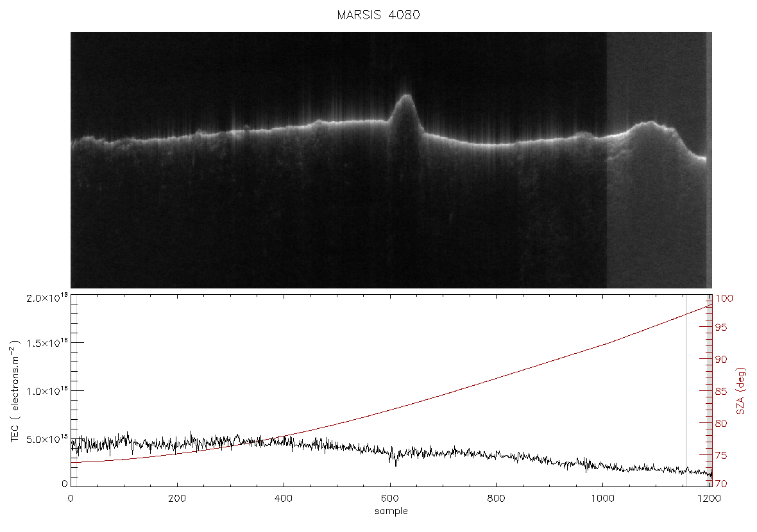This screenshot has width=757, height=532.
Task: Click the TEC y-axis label text
Action: [x=15, y=392]
